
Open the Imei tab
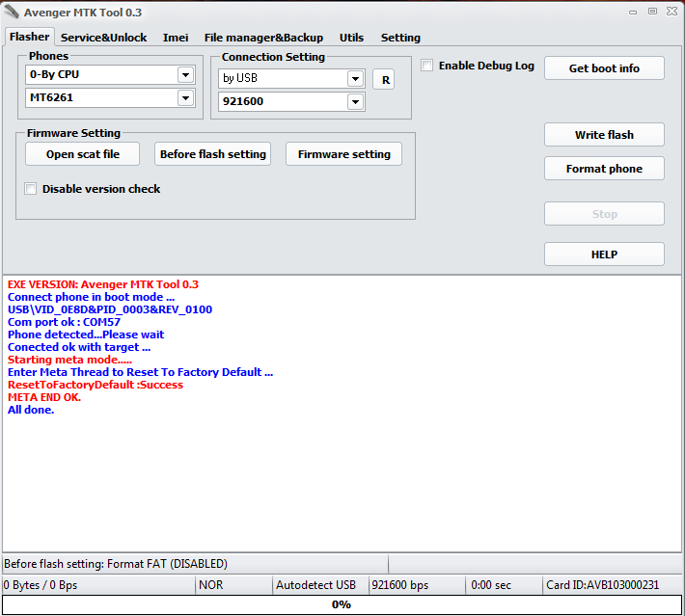tap(176, 38)
